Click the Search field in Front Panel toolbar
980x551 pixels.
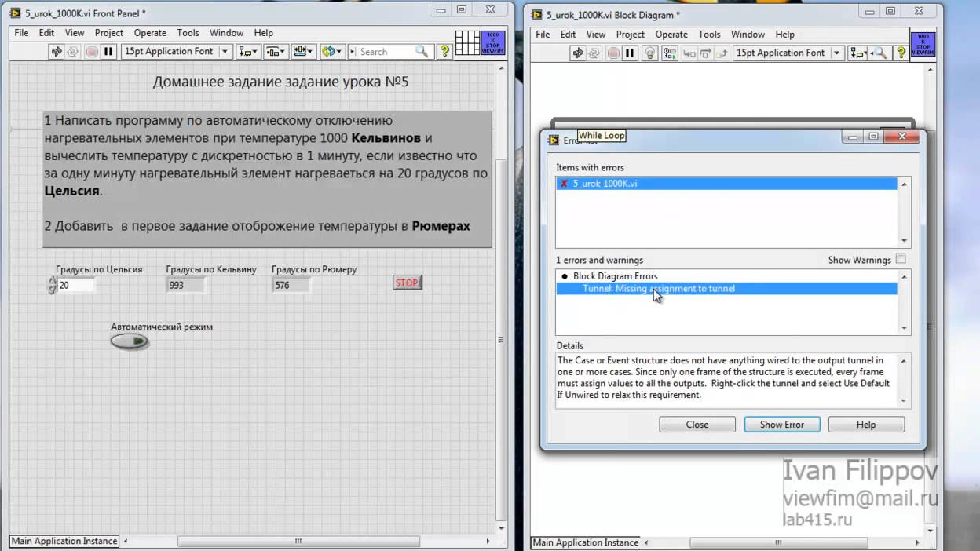pyautogui.click(x=386, y=52)
